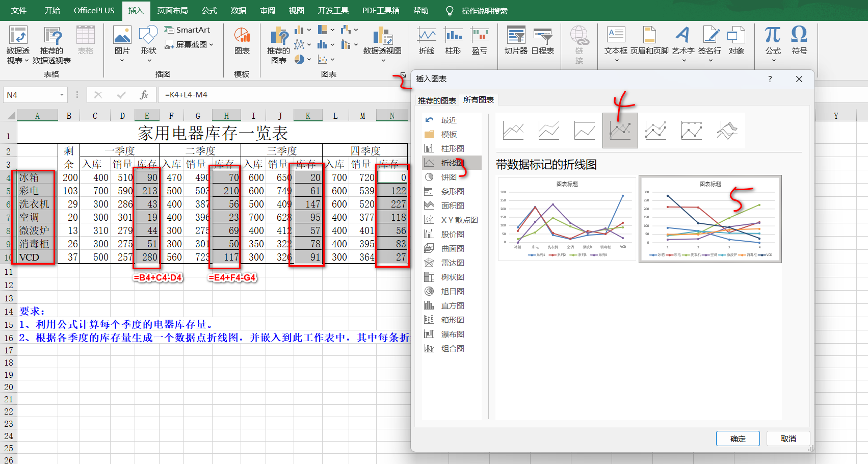Pick the right line chart preview thumbnail
The width and height of the screenshot is (868, 464).
(710, 219)
